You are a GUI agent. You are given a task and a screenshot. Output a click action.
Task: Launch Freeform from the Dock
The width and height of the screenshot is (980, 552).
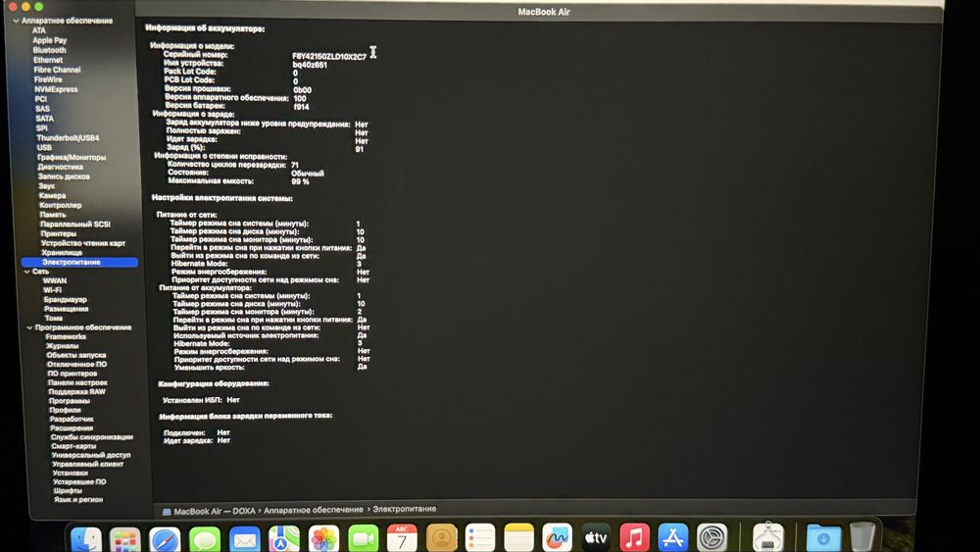(x=557, y=537)
